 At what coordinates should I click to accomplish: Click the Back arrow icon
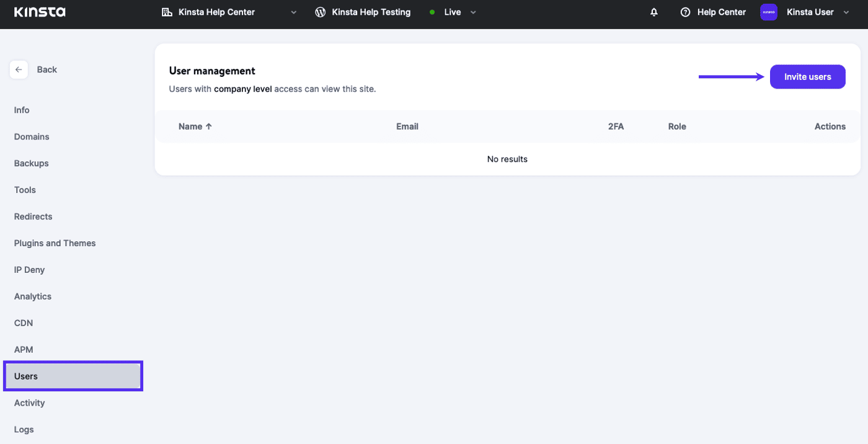[x=19, y=69]
